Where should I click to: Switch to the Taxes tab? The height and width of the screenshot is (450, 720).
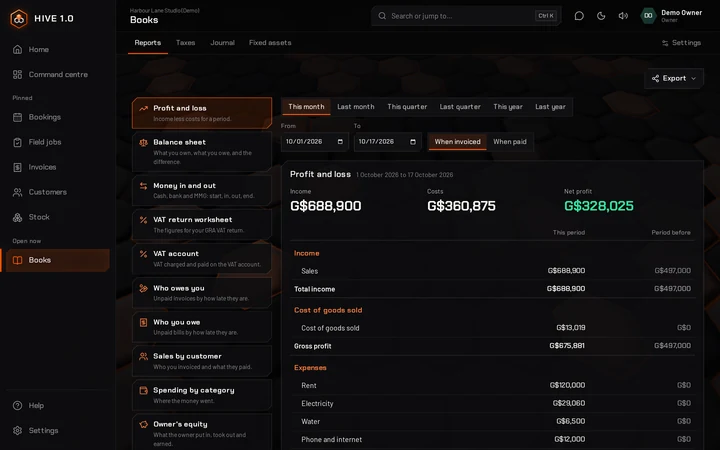(186, 43)
